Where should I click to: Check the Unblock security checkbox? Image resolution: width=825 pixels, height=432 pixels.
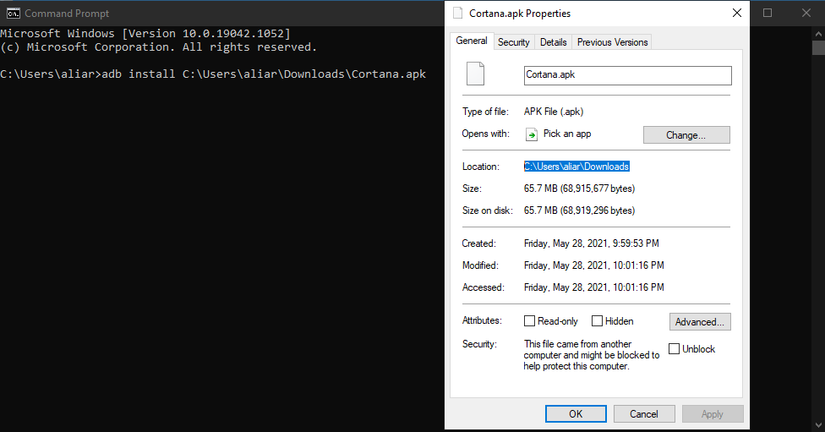tap(674, 349)
